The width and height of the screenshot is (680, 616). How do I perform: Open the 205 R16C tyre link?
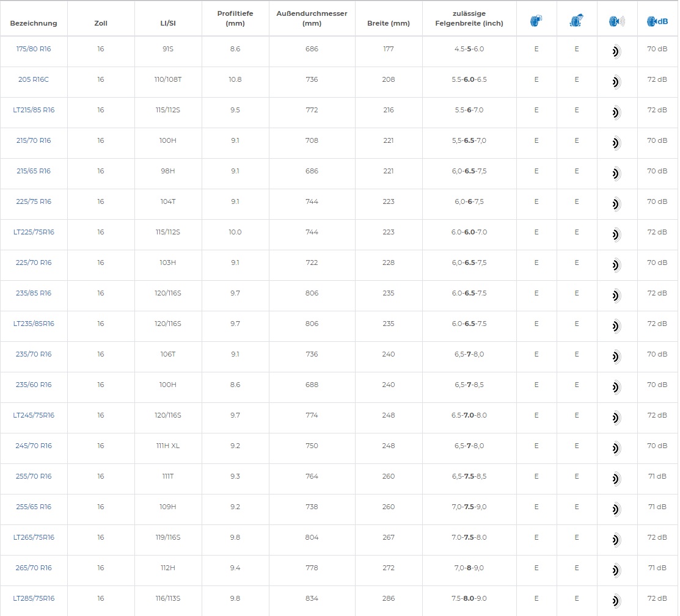coord(34,79)
